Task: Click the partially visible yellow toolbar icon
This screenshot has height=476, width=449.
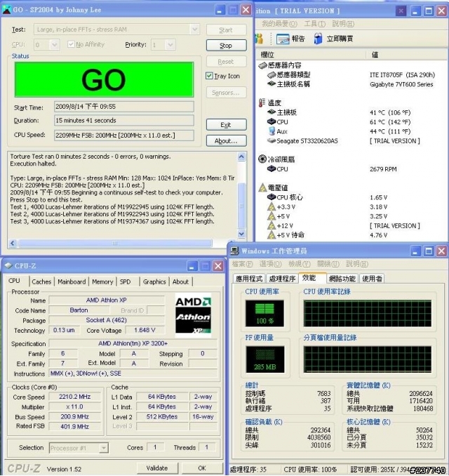Action: (x=259, y=39)
